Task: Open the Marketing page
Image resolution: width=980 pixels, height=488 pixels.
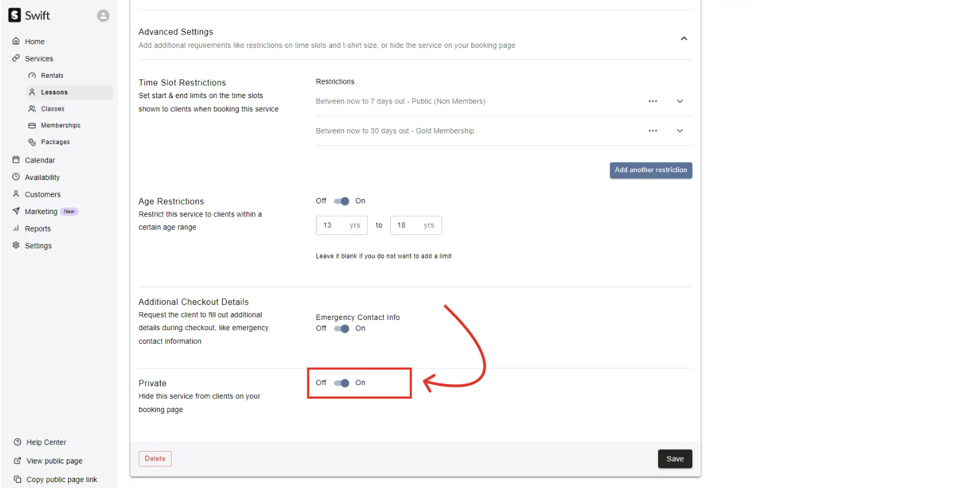Action: click(x=41, y=212)
